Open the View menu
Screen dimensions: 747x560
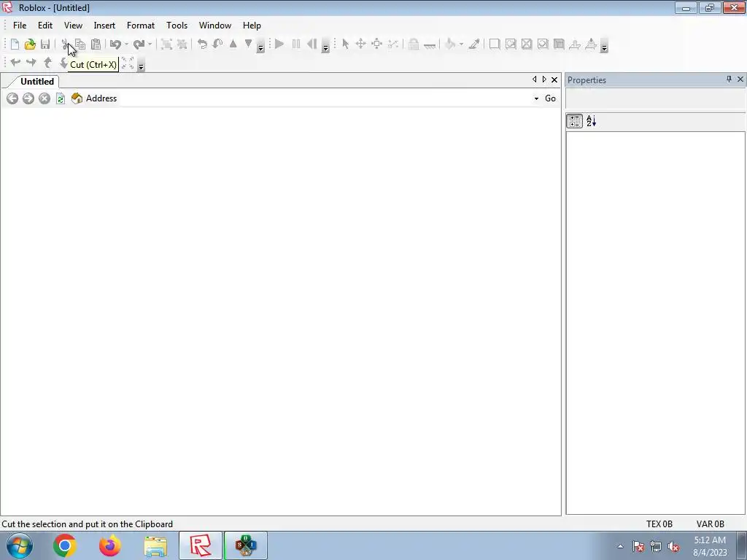[x=74, y=26]
